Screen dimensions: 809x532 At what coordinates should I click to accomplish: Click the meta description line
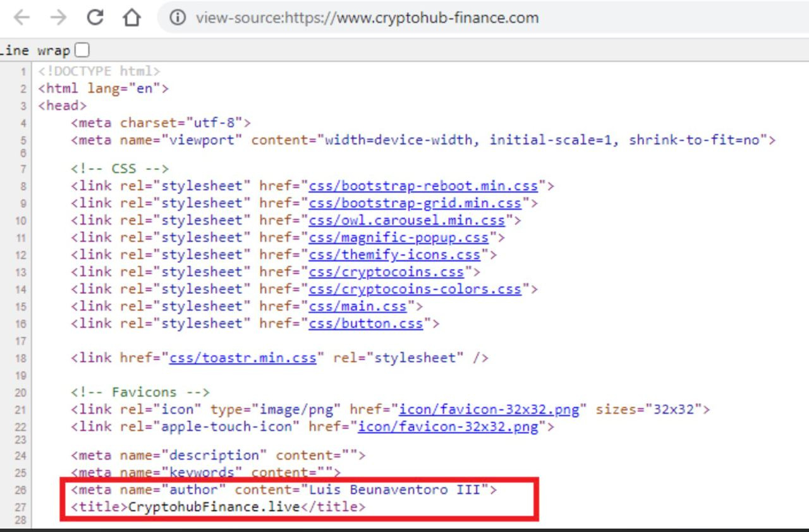point(217,455)
